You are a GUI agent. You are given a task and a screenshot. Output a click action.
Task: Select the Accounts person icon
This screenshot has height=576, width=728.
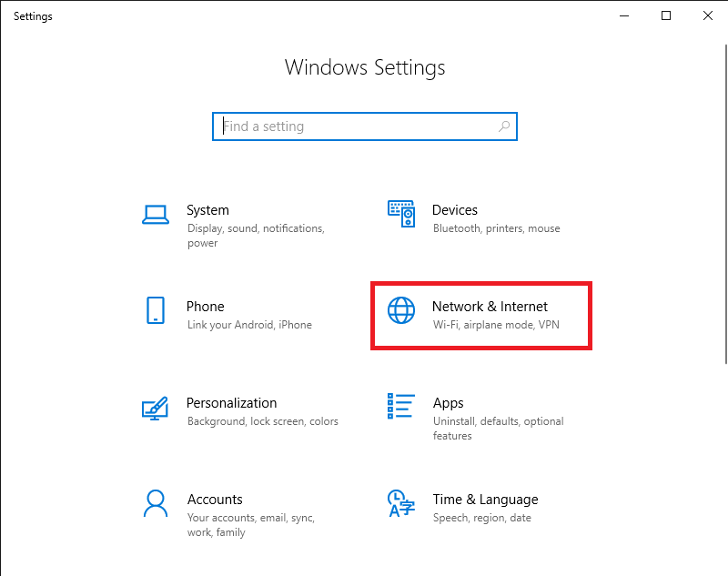(156, 503)
